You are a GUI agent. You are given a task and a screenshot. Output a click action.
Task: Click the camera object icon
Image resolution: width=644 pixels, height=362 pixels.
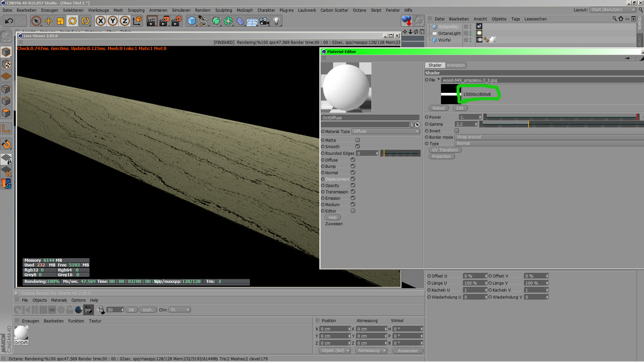click(x=264, y=21)
